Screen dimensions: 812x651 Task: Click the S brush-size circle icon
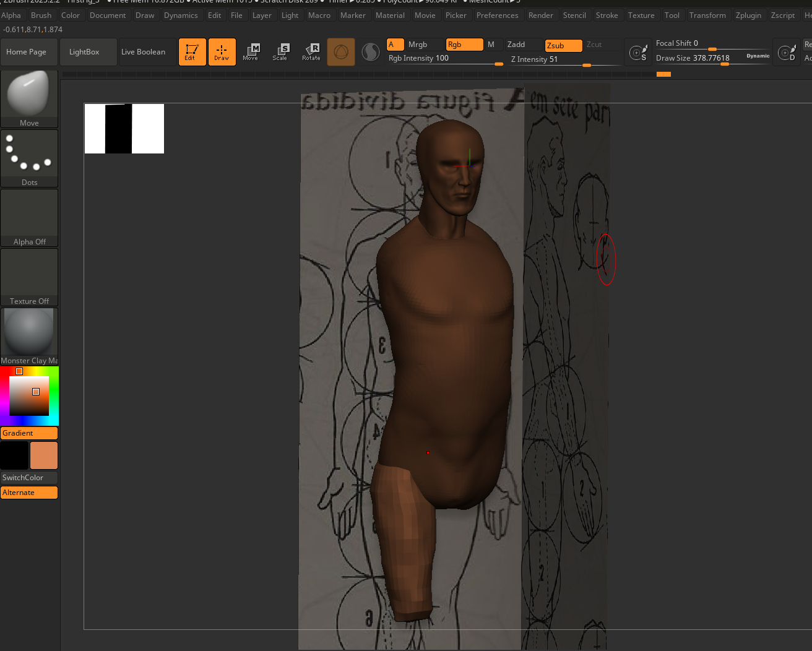tap(638, 53)
